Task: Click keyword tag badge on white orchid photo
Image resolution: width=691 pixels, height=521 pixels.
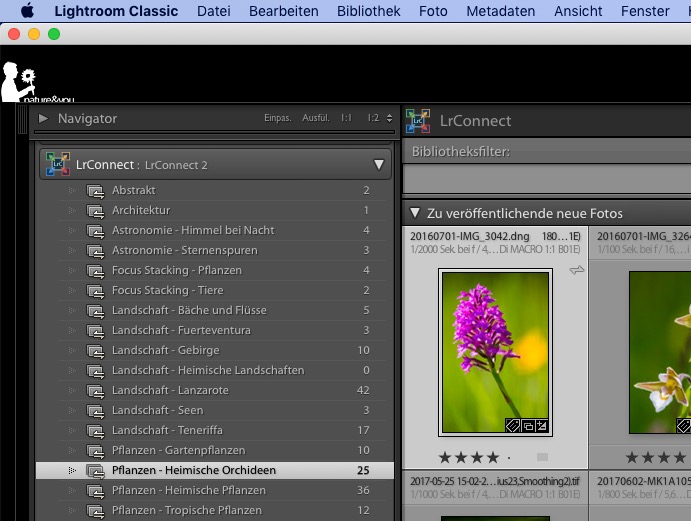Action: pyautogui.click(x=684, y=426)
